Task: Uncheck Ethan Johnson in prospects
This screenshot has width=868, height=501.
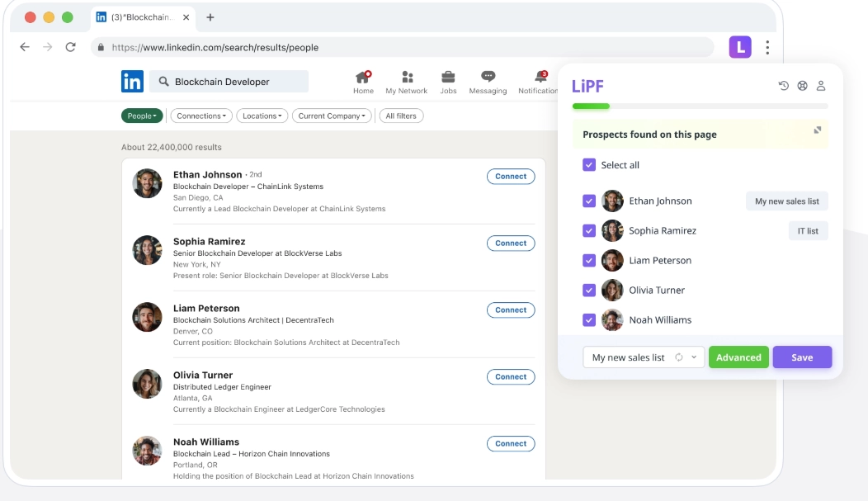Action: [589, 201]
